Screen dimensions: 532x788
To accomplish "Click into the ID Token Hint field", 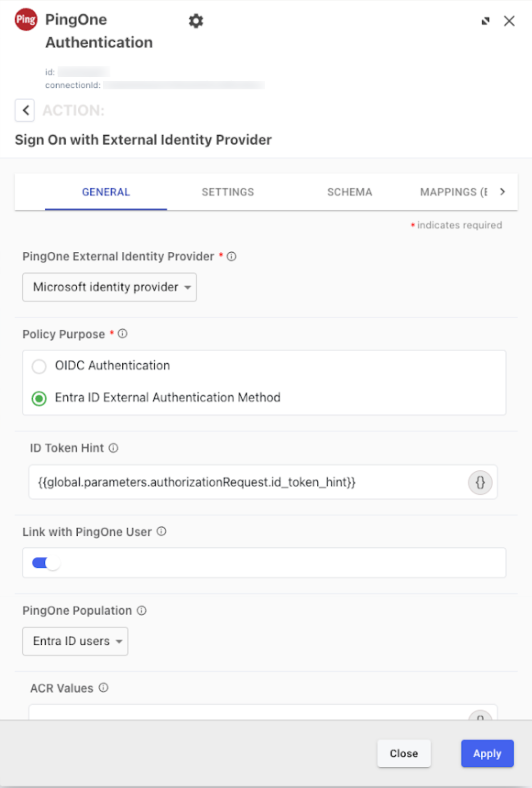I will point(245,482).
